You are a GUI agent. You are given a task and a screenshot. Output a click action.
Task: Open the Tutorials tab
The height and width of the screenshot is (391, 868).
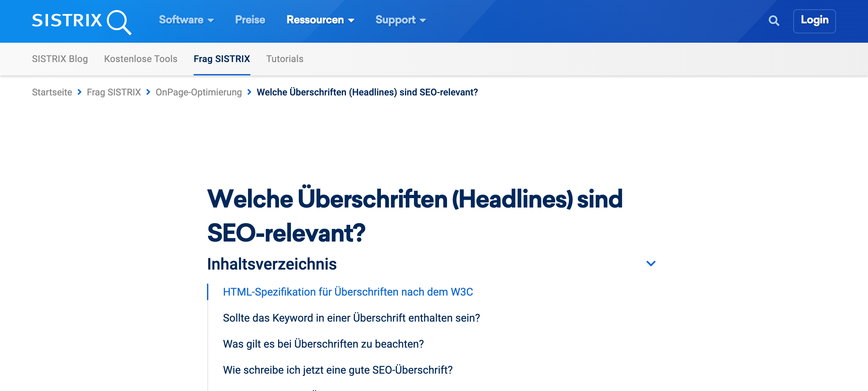coord(284,59)
